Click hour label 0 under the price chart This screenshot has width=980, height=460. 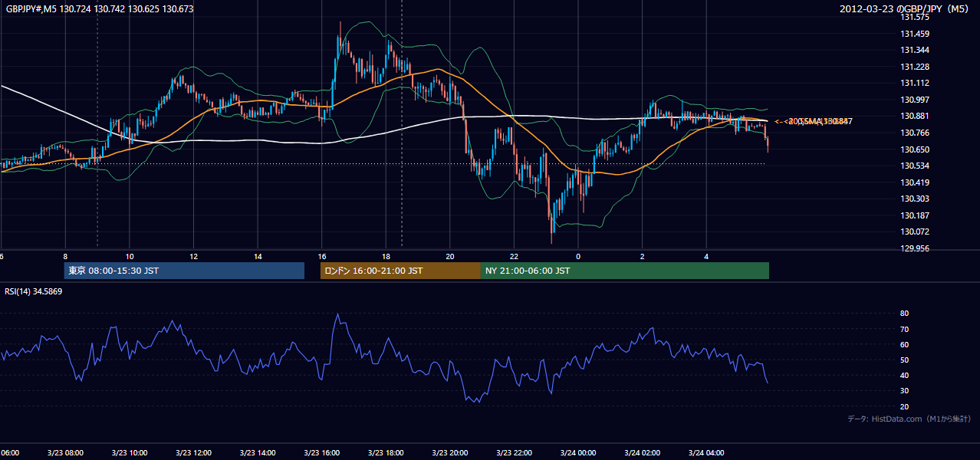click(x=578, y=256)
